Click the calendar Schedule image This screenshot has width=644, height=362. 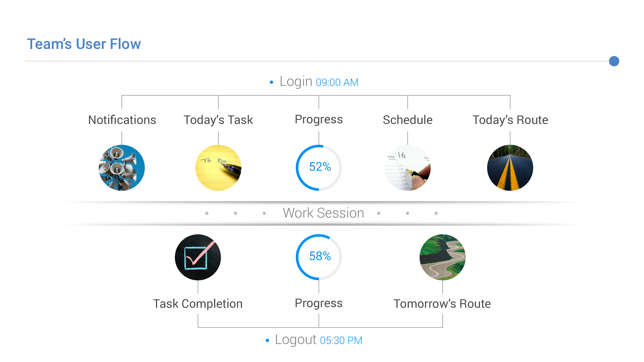[408, 168]
